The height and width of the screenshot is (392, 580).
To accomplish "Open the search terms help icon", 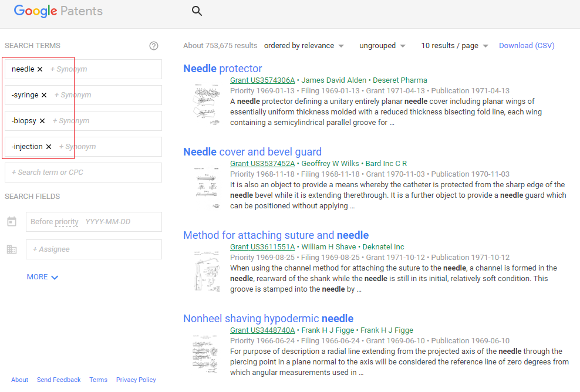I will click(153, 46).
